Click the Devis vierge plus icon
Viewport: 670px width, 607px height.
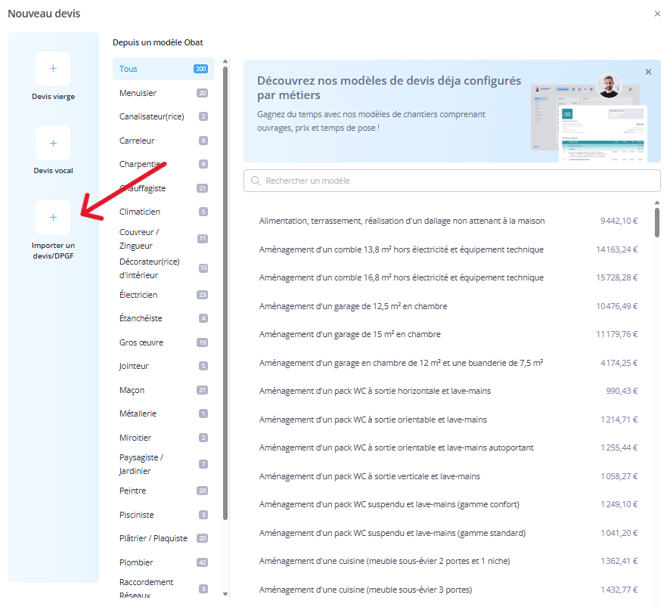(x=53, y=69)
